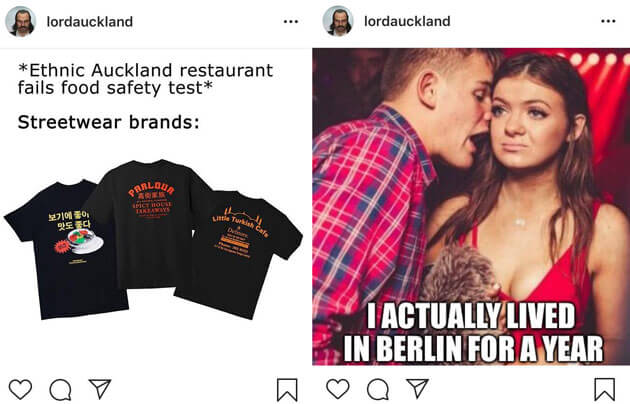Tap the Berlin nightclub meme image
The height and width of the screenshot is (404, 630).
471,206
